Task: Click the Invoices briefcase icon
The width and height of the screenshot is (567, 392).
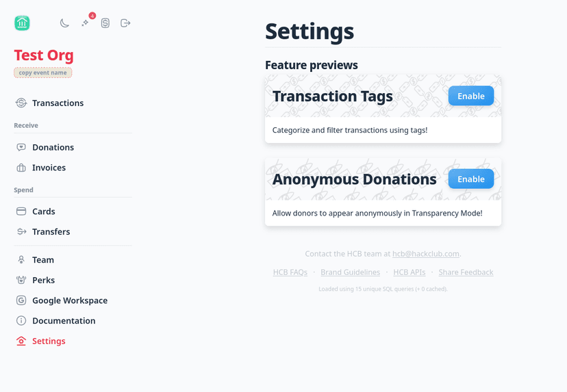Action: pos(21,168)
